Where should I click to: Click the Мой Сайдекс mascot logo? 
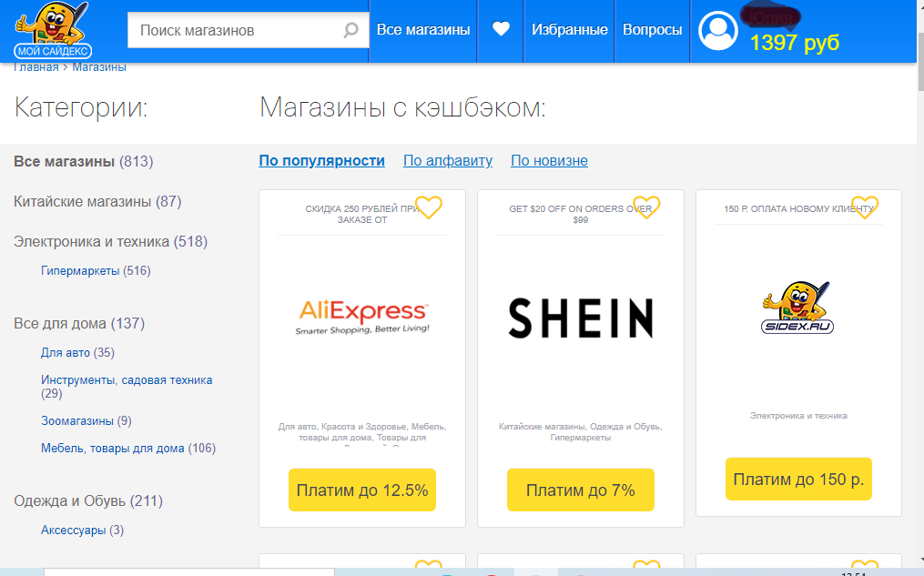(x=53, y=31)
